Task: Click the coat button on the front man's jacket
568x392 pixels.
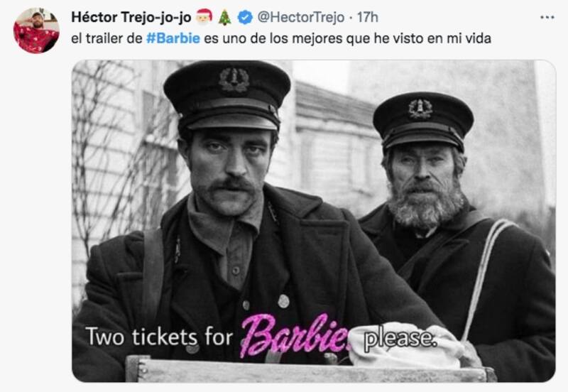Action: point(283,301)
